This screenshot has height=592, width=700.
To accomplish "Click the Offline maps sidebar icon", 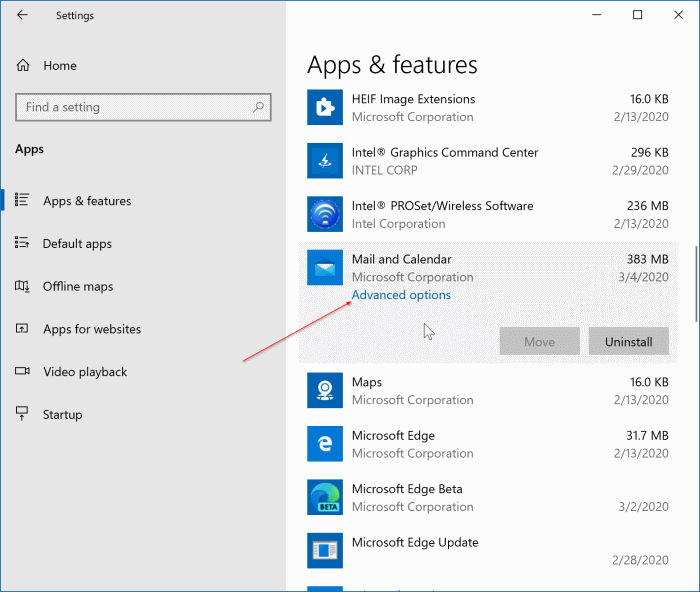I will [22, 286].
